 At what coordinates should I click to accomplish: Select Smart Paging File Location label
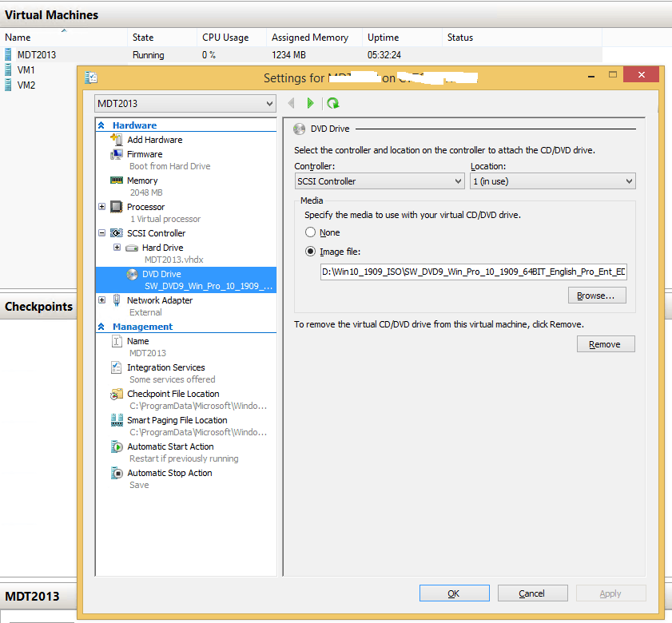pos(177,420)
